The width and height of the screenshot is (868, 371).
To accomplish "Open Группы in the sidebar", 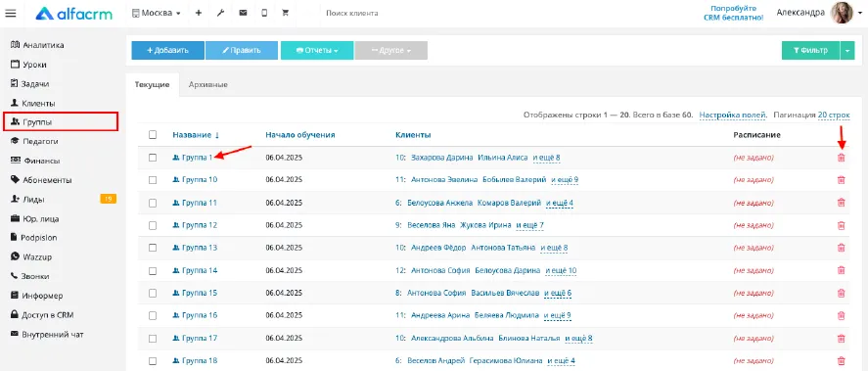I will coord(61,121).
